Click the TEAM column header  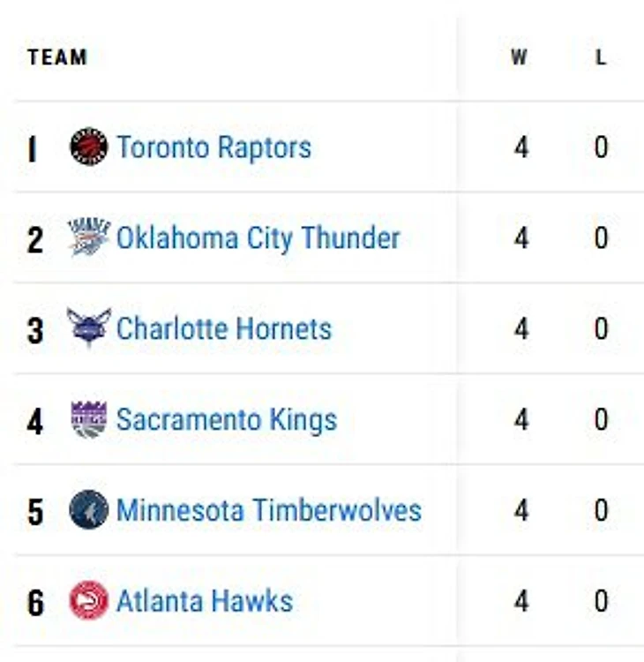coord(57,57)
